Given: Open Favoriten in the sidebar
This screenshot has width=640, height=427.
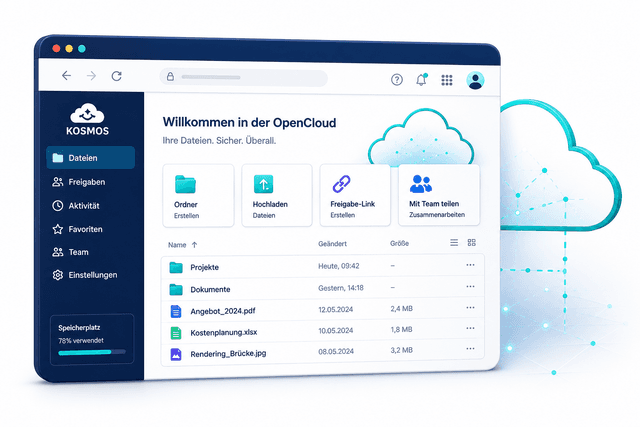Looking at the screenshot, I should coord(78,229).
